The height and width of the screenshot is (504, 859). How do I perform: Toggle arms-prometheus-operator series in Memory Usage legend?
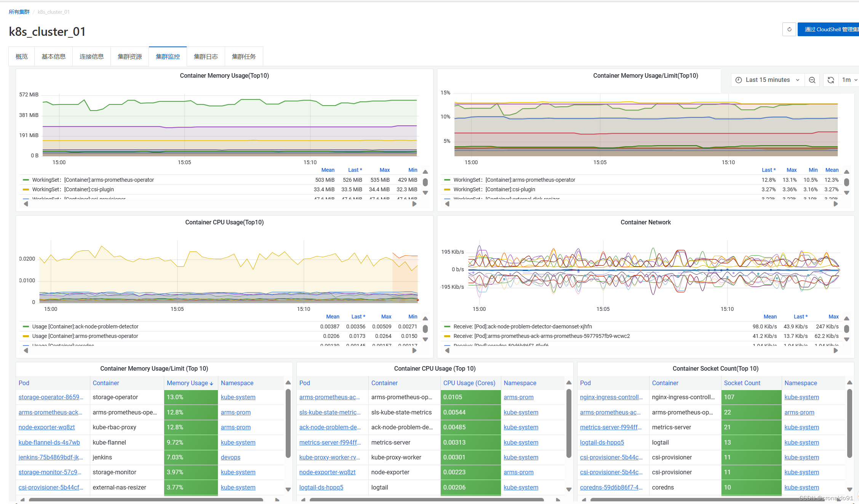click(93, 180)
